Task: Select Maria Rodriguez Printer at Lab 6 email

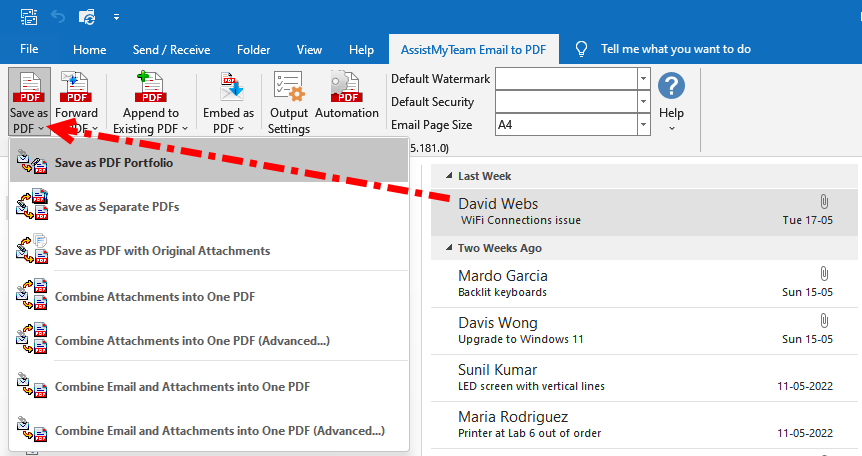Action: pyautogui.click(x=644, y=425)
